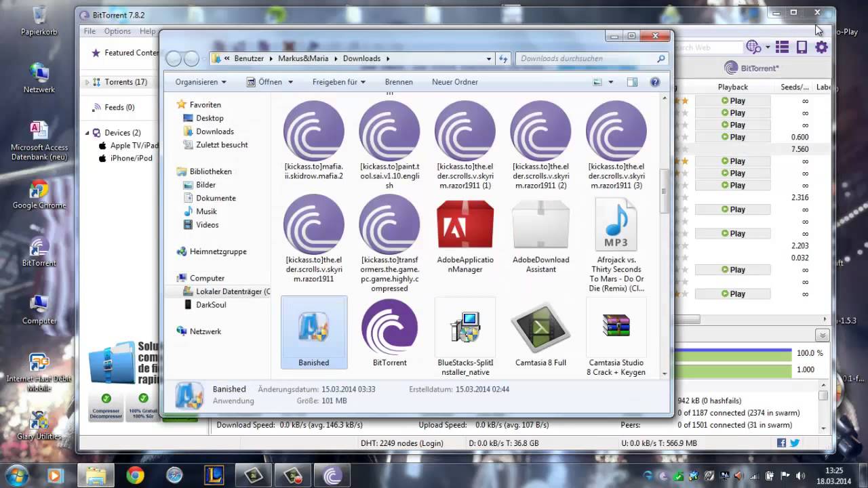Select the Camtasia 8 Full file

(540, 333)
